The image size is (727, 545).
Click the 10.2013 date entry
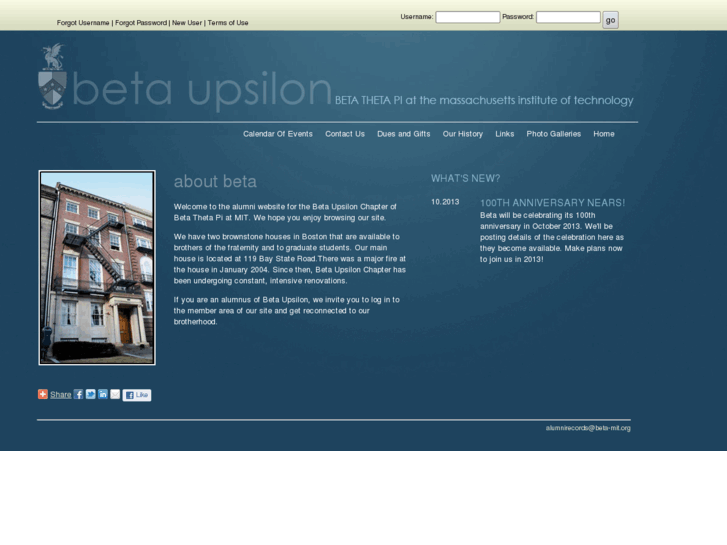(445, 202)
